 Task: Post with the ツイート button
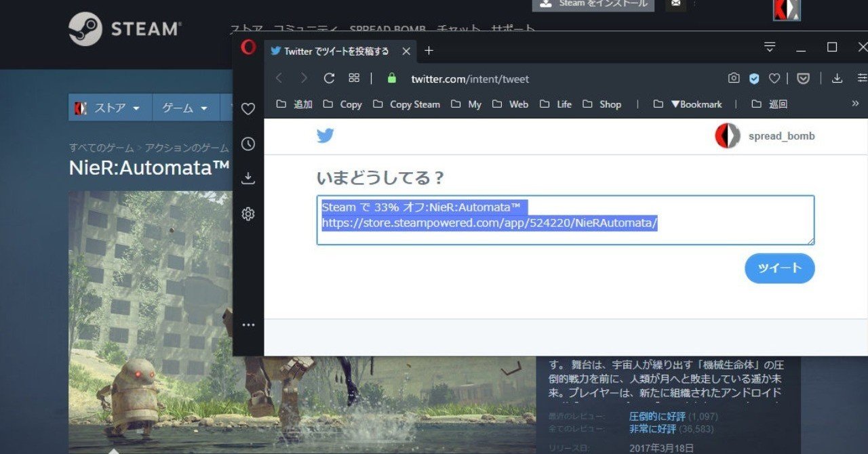(x=780, y=268)
